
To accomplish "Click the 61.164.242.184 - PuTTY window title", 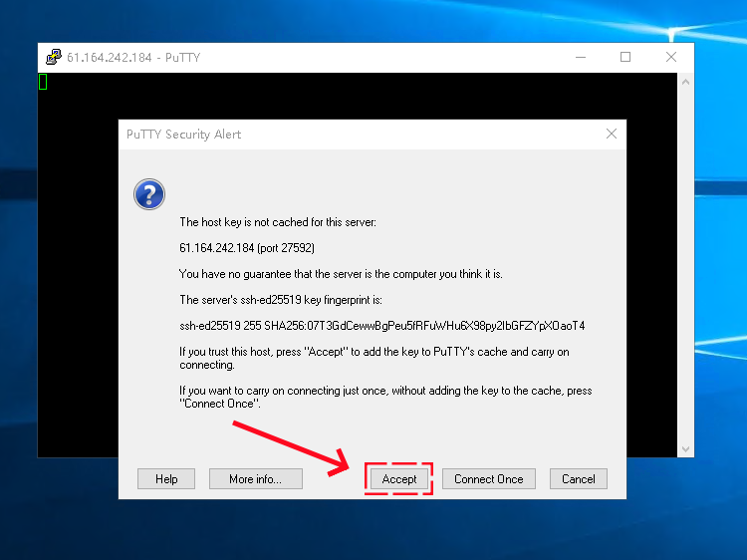I will point(133,57).
